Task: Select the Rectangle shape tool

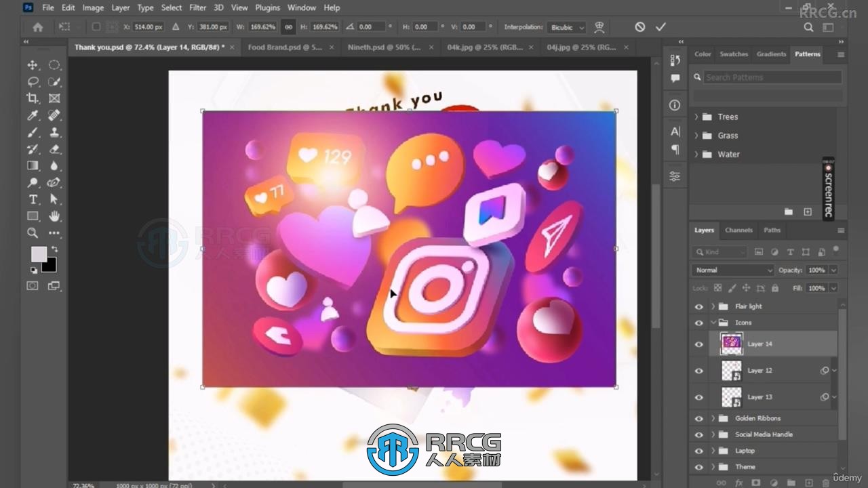Action: pos(33,216)
